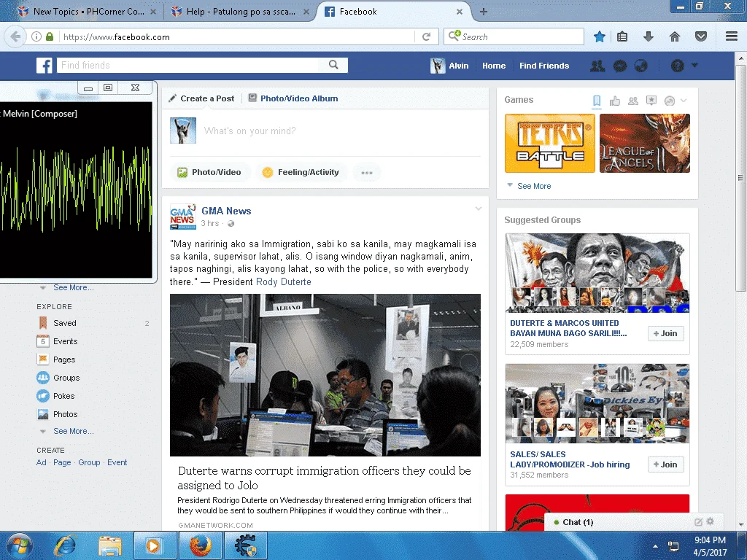
Task: Select the bookmark icon in the Games panel
Action: point(597,101)
